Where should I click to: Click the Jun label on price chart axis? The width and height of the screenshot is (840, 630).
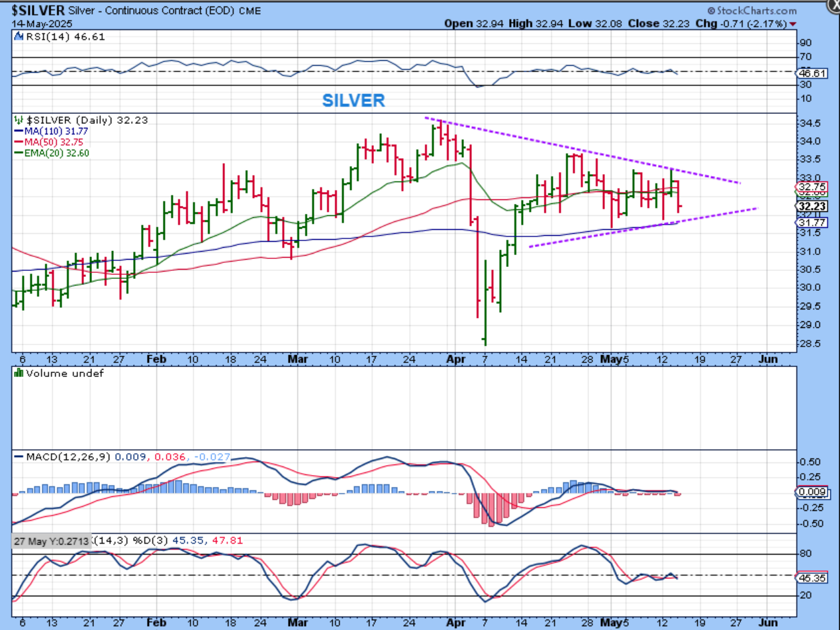pyautogui.click(x=767, y=358)
